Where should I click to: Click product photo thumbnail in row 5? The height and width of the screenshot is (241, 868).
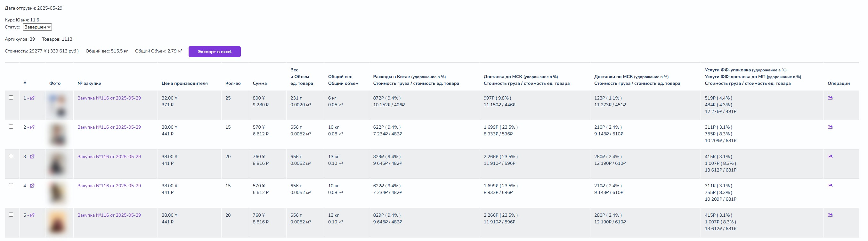point(57,222)
